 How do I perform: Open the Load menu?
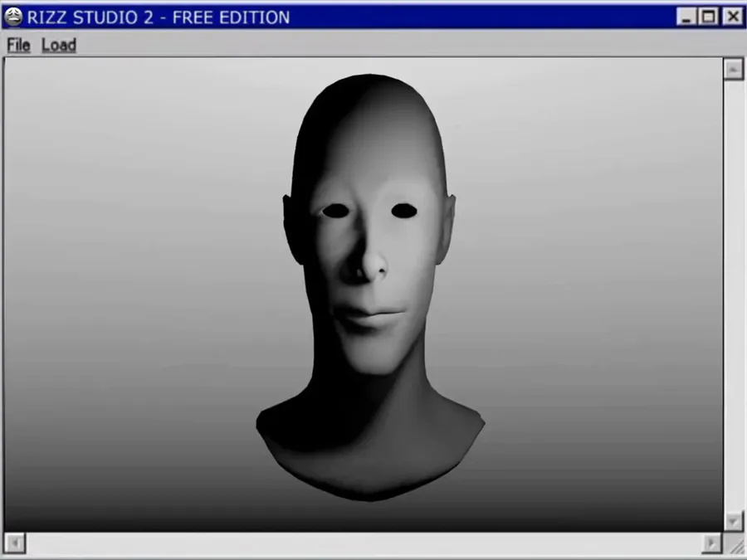(59, 46)
